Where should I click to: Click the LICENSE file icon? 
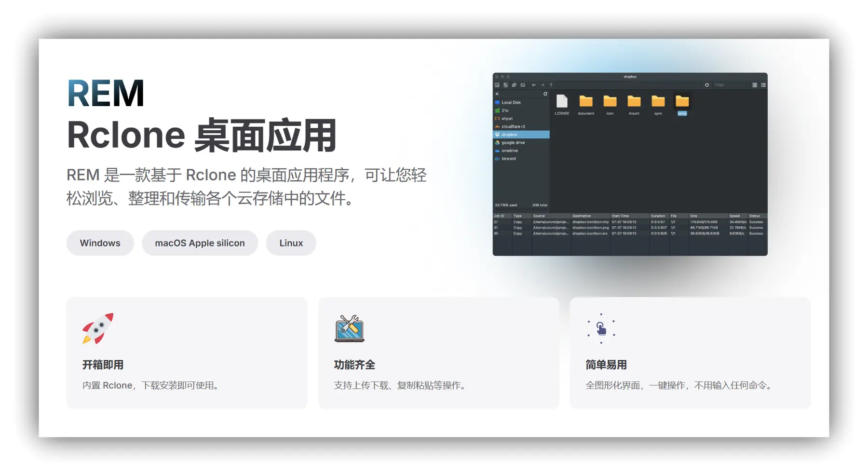(x=562, y=101)
